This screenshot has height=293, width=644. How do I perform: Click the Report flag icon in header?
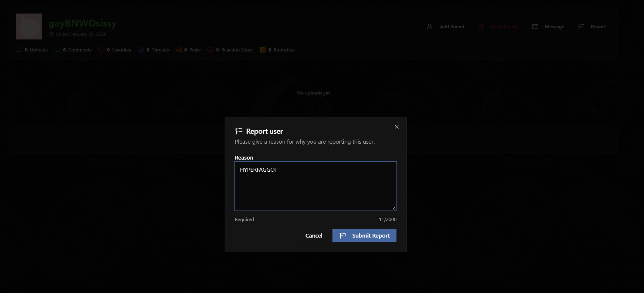581,26
